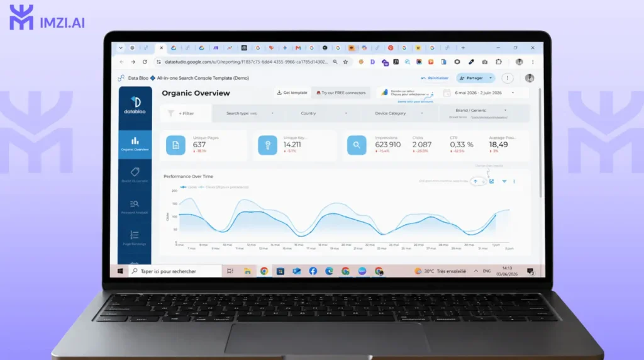This screenshot has width=644, height=360.
Task: Open the chart three-dot options menu
Action: pyautogui.click(x=514, y=181)
